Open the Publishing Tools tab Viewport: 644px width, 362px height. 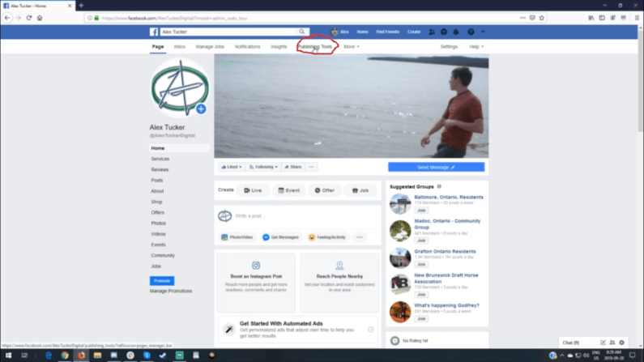315,47
